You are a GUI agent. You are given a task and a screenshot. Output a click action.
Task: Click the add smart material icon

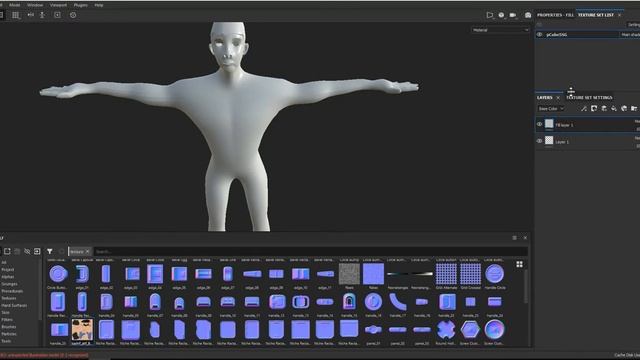624,109
